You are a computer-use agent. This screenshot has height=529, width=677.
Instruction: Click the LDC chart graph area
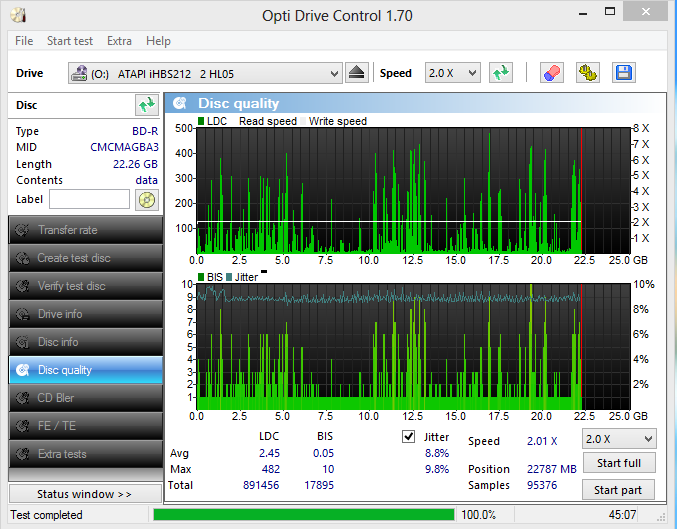pyautogui.click(x=413, y=190)
